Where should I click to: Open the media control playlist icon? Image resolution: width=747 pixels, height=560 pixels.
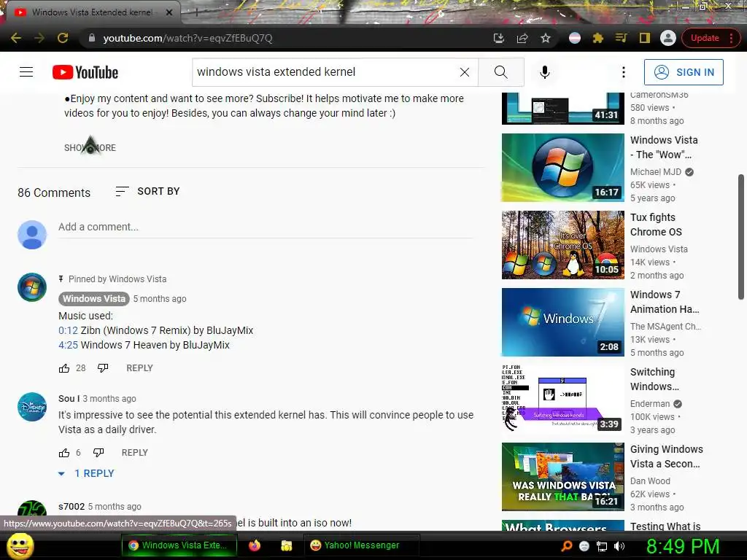click(x=622, y=38)
